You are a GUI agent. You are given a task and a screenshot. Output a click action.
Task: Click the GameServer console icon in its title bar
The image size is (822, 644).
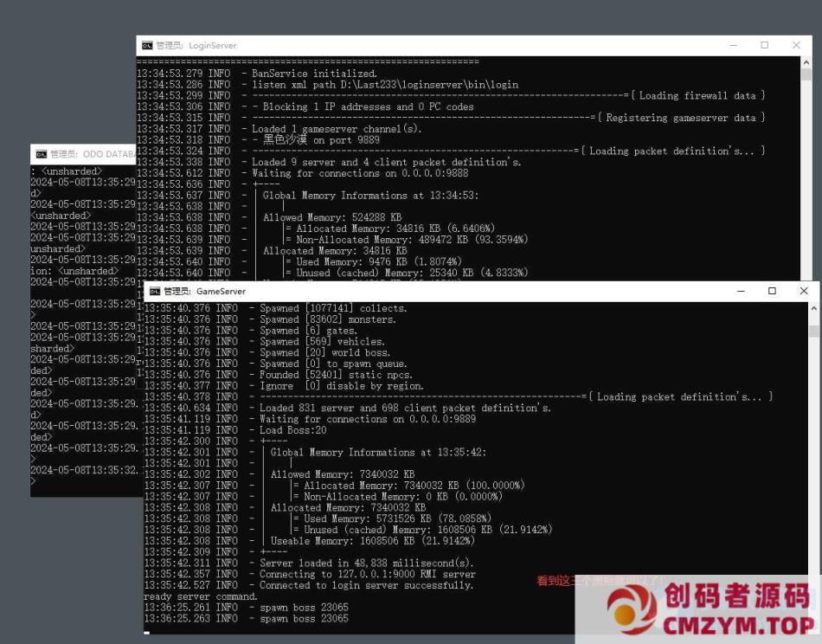[x=154, y=291]
